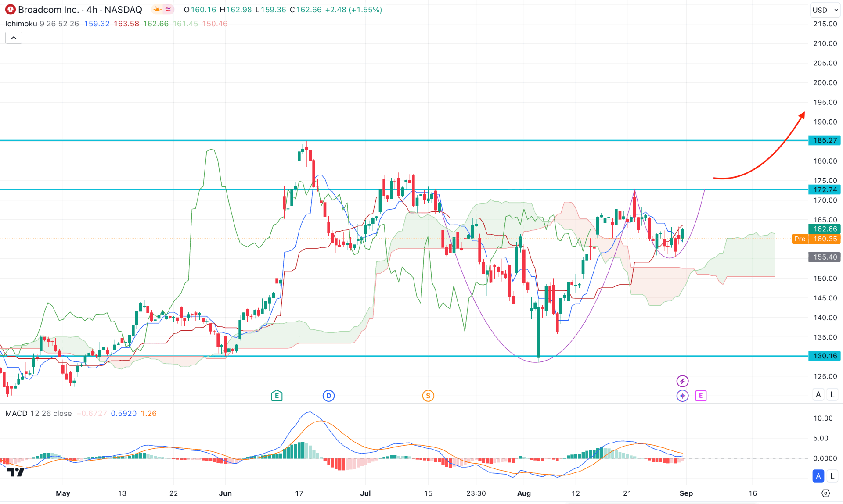This screenshot has width=843, height=504.
Task: Click the 215.00 price scale value
Action: (825, 24)
